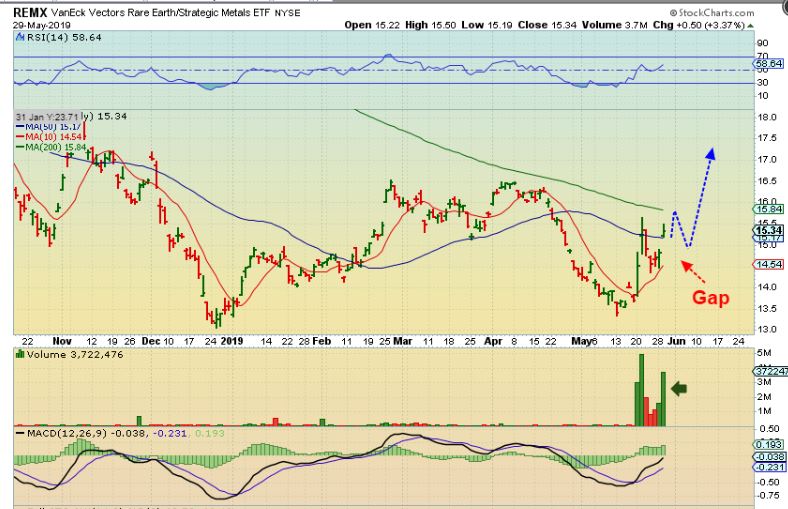Click the Mar label on date axis
Image resolution: width=788 pixels, height=509 pixels.
[403, 341]
